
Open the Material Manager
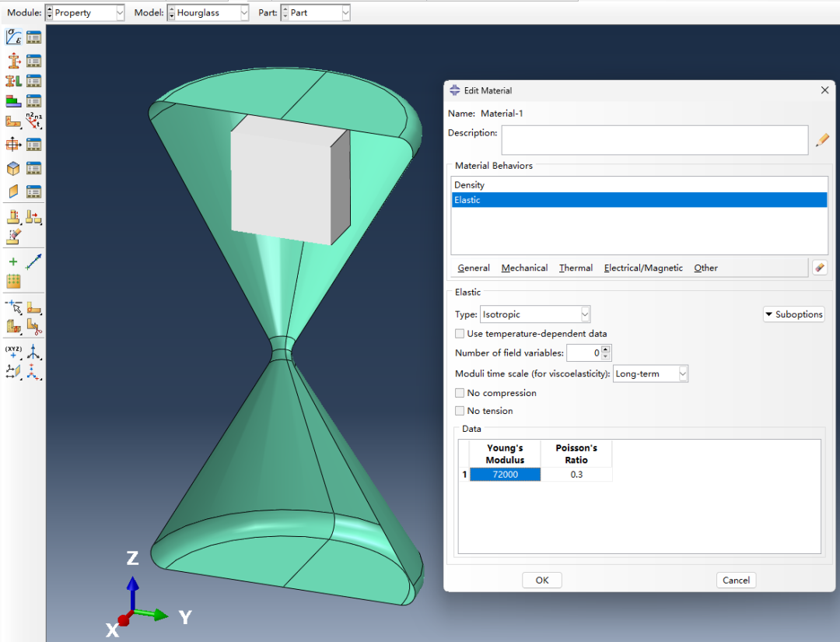point(33,37)
